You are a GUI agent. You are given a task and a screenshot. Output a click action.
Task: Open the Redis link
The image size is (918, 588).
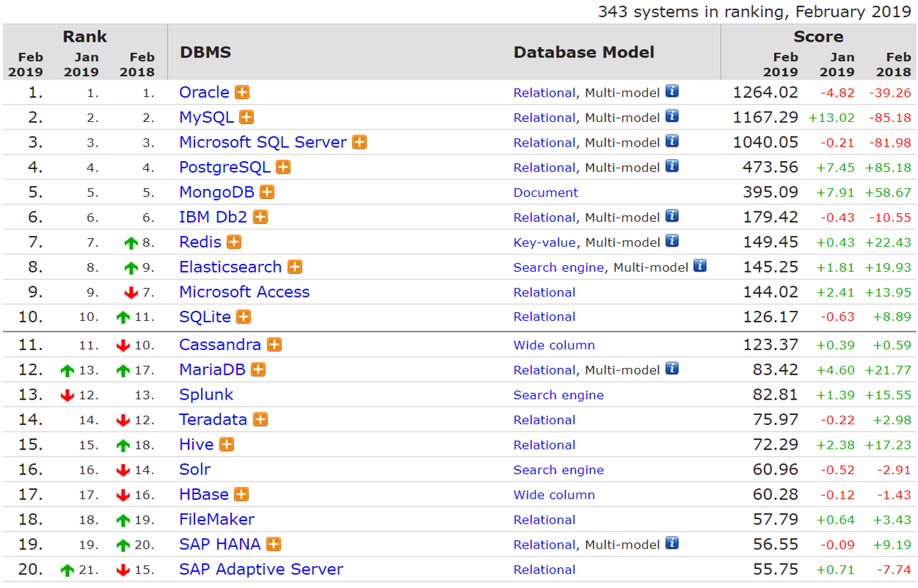pyautogui.click(x=200, y=242)
